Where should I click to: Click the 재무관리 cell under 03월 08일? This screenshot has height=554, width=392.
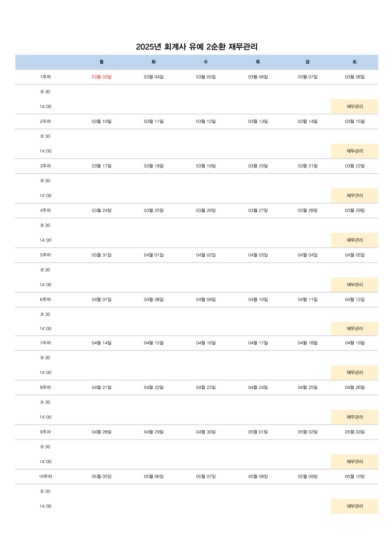click(x=354, y=107)
